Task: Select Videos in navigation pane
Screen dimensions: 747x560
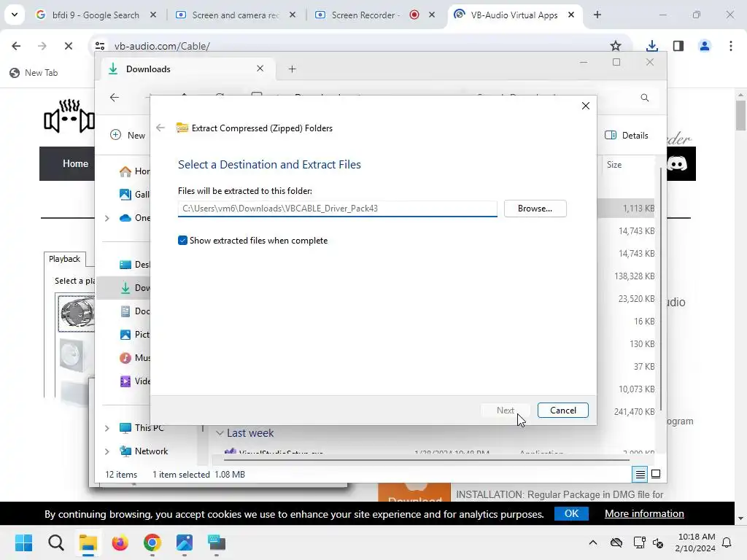Action: (135, 381)
